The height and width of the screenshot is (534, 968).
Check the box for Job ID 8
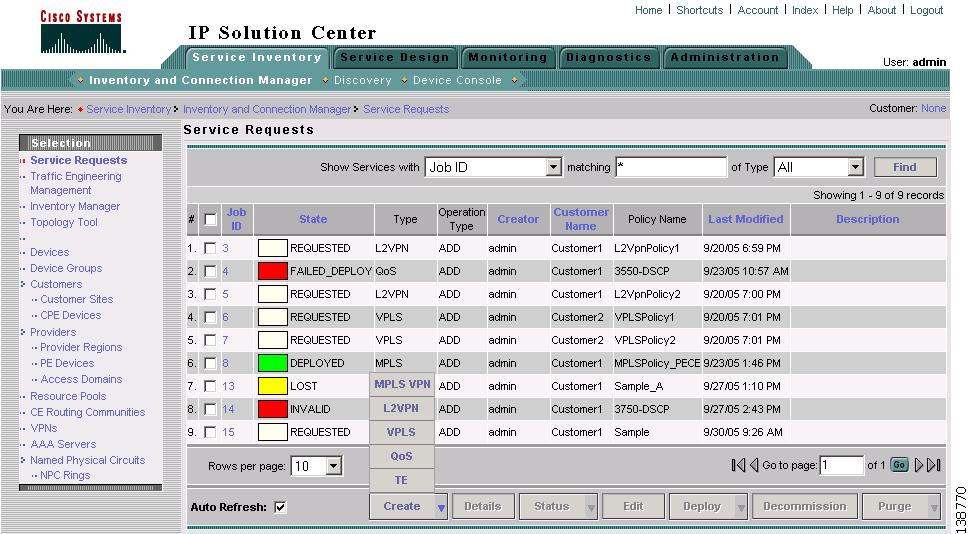(210, 363)
